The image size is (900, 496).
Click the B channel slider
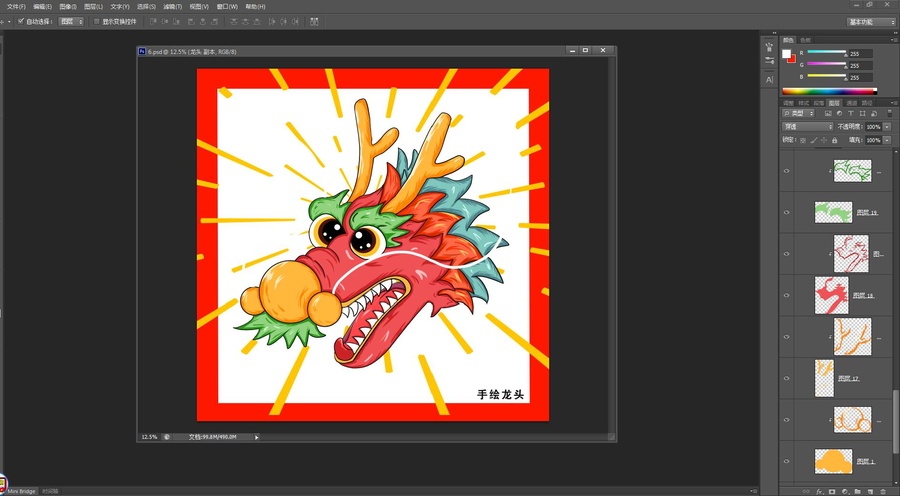point(827,77)
